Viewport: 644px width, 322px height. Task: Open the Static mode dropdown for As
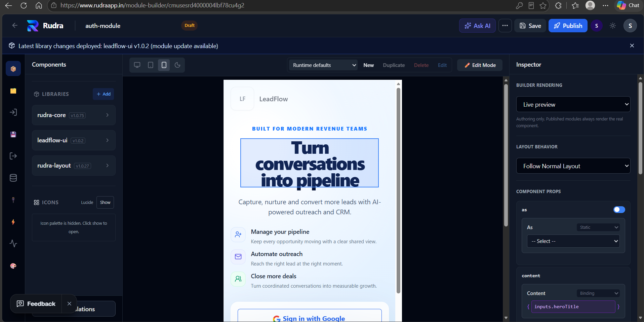[x=598, y=227]
